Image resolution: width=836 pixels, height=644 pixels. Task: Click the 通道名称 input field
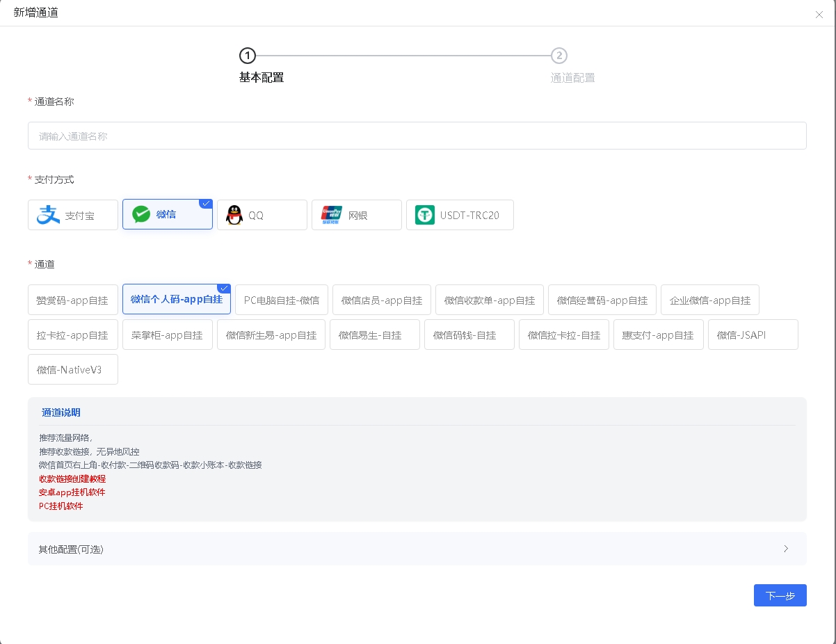point(417,136)
